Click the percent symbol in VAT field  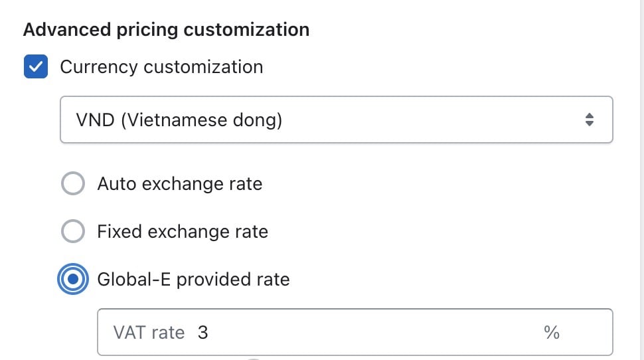[x=552, y=333]
